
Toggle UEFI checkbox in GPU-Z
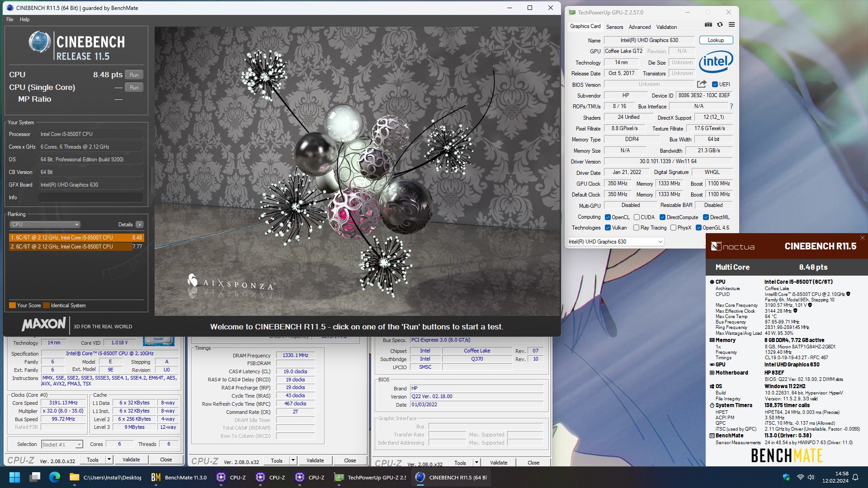pos(715,84)
